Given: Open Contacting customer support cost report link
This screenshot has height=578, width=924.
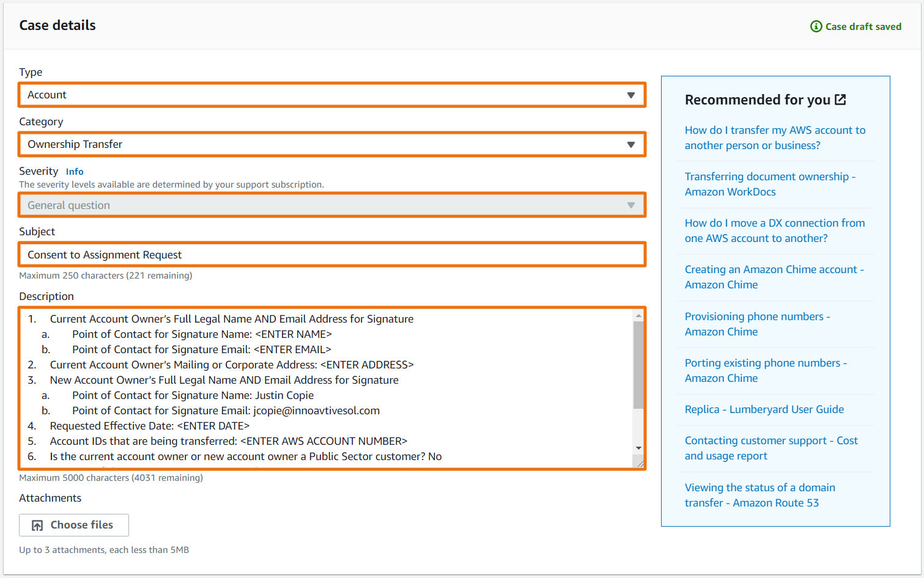Looking at the screenshot, I should 771,448.
